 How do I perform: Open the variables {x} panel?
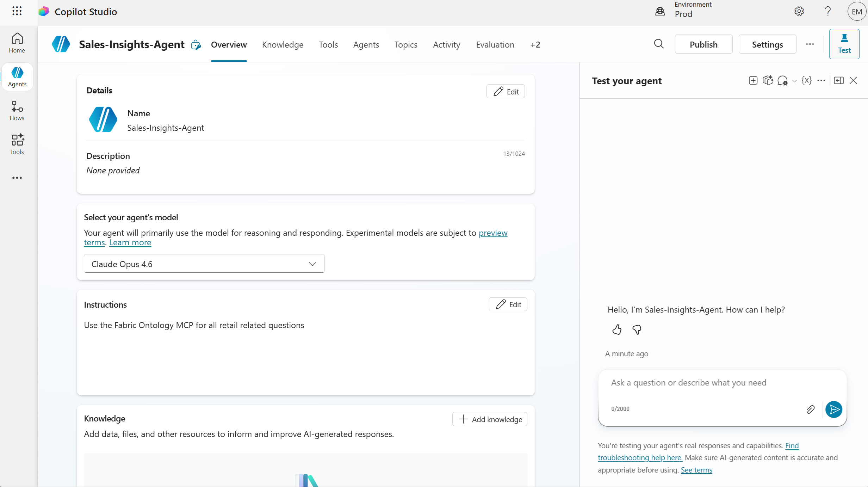tap(807, 80)
